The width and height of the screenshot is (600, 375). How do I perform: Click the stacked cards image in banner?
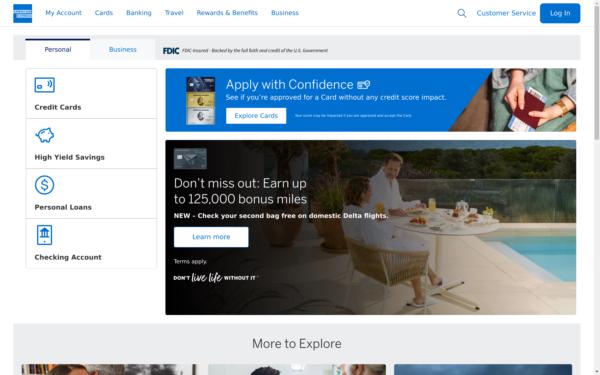pos(201,101)
